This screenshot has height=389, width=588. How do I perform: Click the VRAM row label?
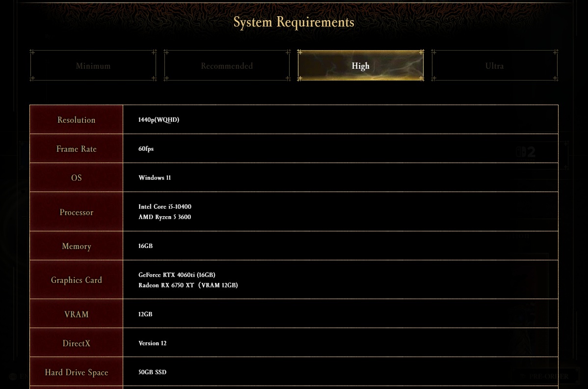77,314
